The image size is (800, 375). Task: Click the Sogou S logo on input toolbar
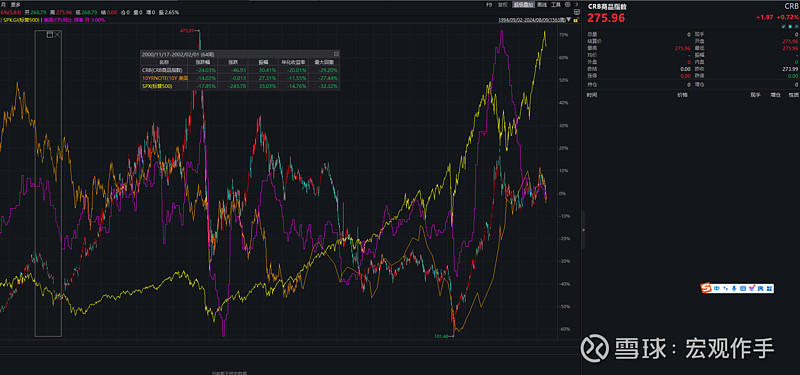[x=706, y=288]
